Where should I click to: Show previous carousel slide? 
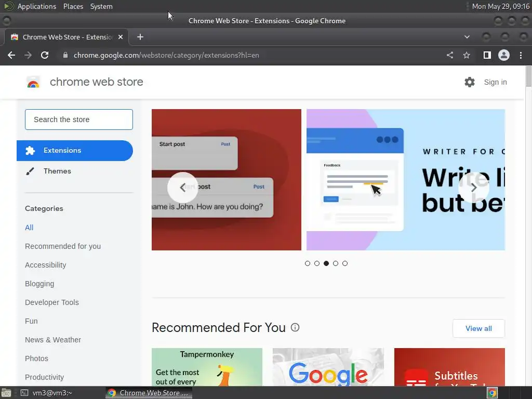click(x=182, y=187)
